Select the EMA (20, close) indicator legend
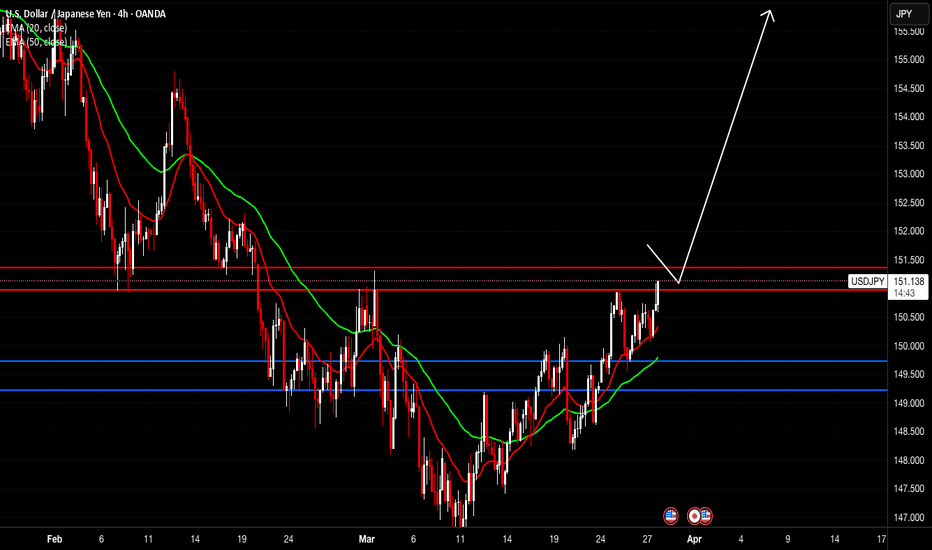Screen dimensions: 932x550 36,28
